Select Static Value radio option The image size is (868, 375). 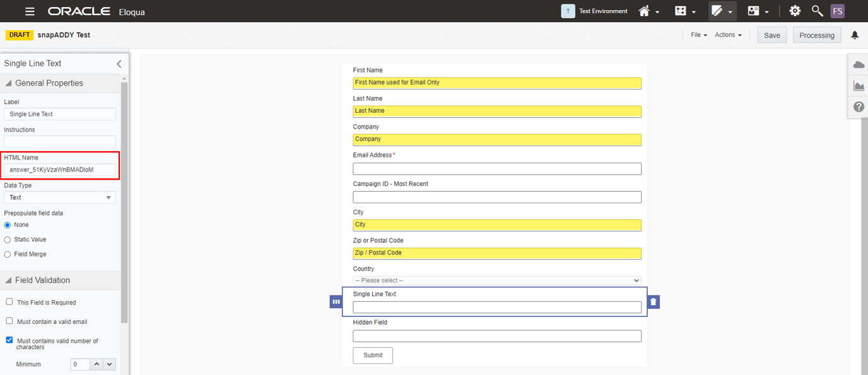click(x=8, y=239)
